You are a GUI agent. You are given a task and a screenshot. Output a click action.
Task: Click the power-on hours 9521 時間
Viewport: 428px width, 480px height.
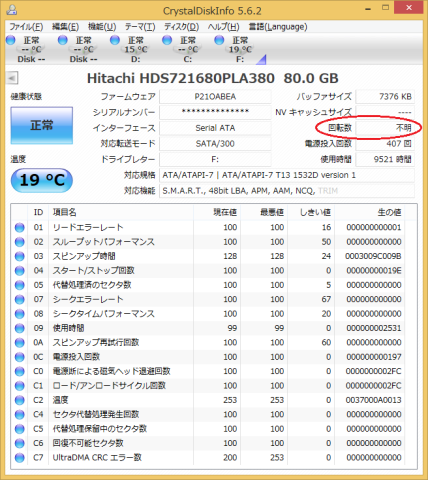(385, 159)
